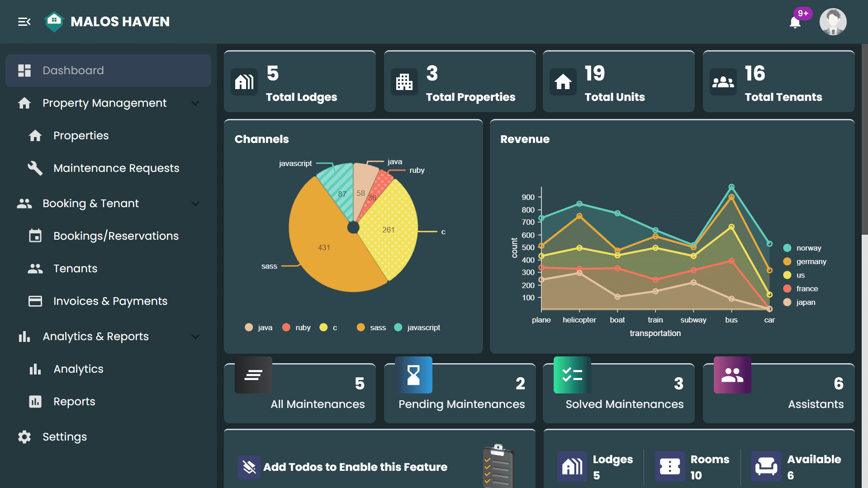Screen dimensions: 868x488
Task: Toggle ruby series in Channels legend
Action: point(296,327)
